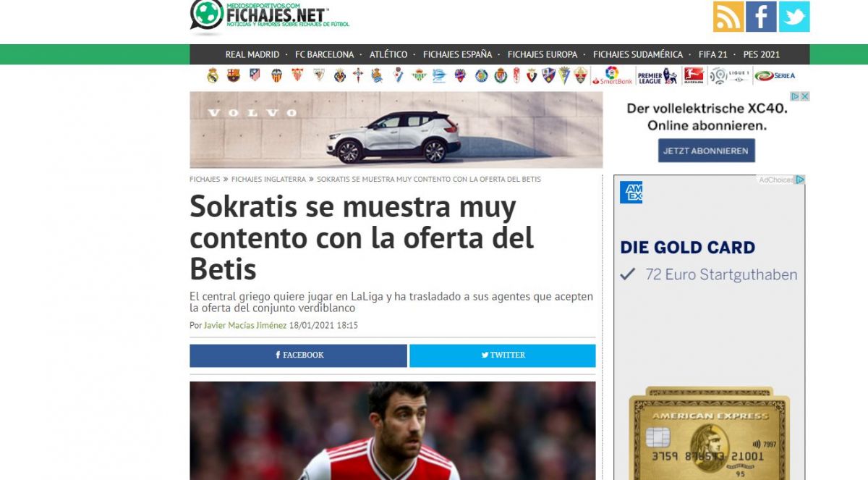Click the article subtitle about El central griego
The image size is (868, 480).
pos(391,303)
